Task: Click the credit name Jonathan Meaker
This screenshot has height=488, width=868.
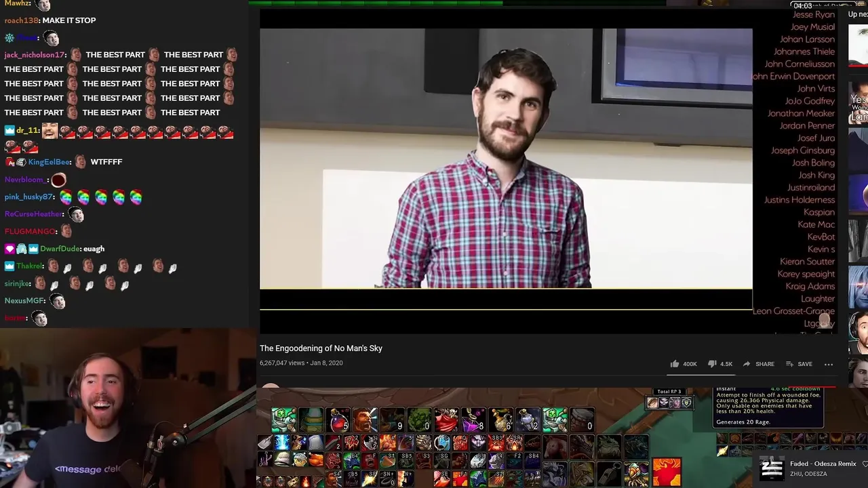Action: tap(801, 113)
